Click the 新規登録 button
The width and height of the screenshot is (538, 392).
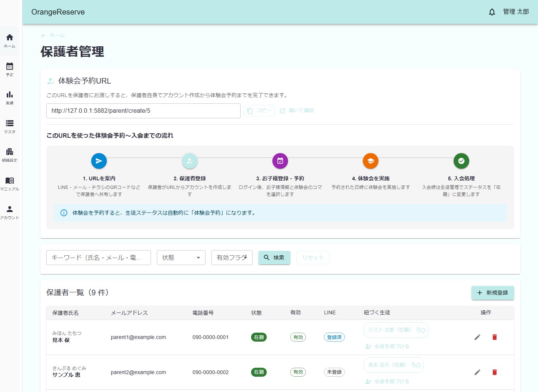pyautogui.click(x=493, y=293)
